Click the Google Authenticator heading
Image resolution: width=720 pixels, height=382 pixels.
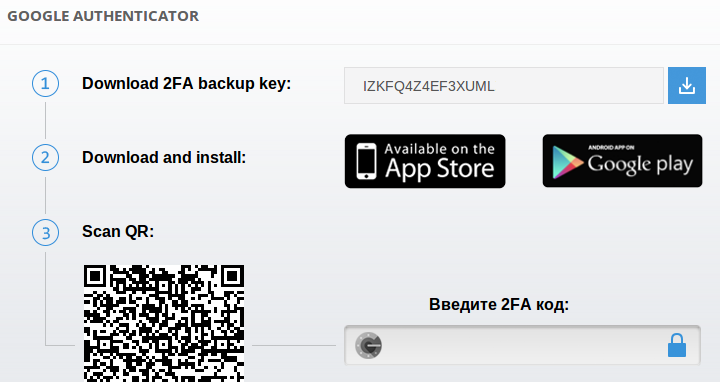(103, 16)
